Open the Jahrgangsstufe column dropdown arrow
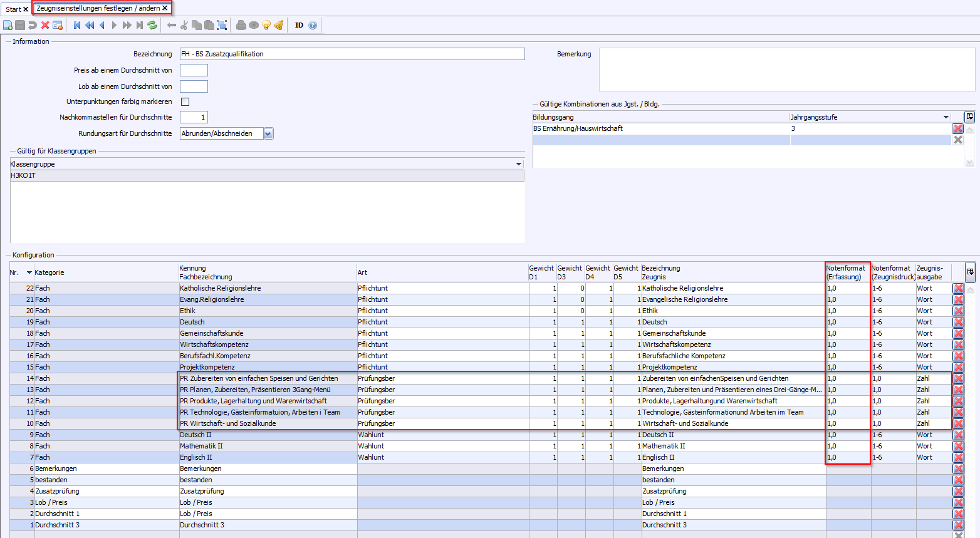 point(946,117)
